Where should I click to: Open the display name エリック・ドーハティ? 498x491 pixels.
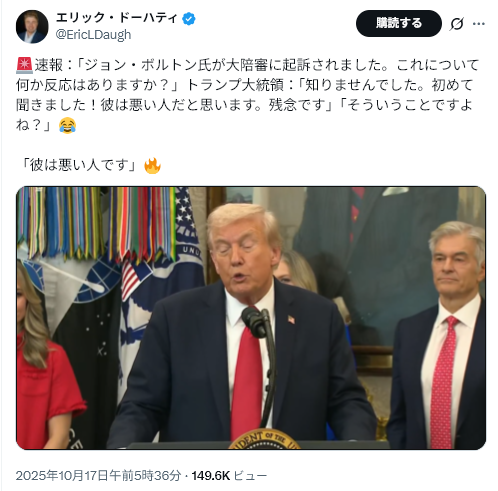click(116, 18)
